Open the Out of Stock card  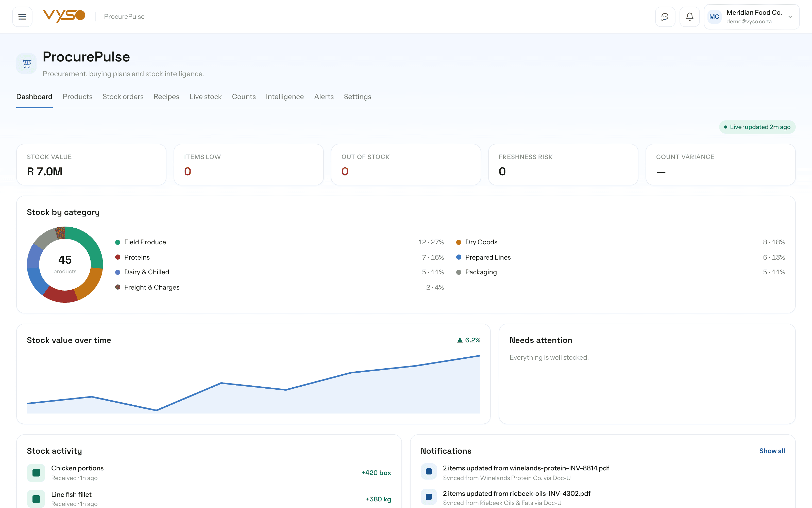tap(406, 165)
